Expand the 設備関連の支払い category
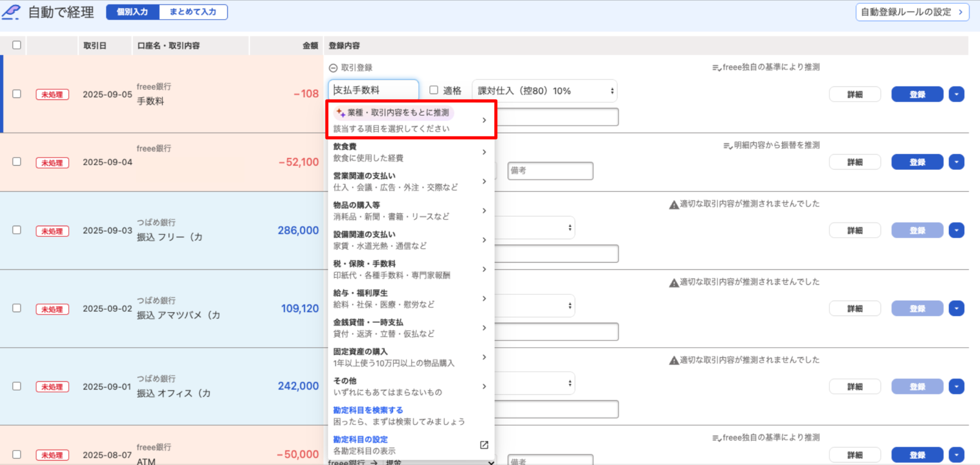The height and width of the screenshot is (465, 980). tap(411, 240)
